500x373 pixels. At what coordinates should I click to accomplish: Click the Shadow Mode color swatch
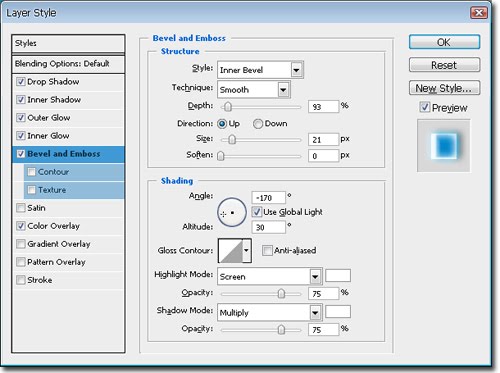pyautogui.click(x=338, y=312)
